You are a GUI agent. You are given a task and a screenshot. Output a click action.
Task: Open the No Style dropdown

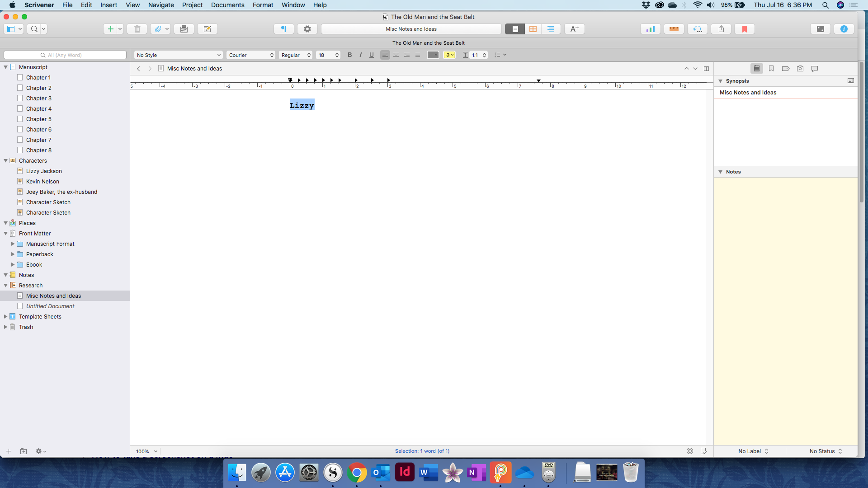point(178,55)
